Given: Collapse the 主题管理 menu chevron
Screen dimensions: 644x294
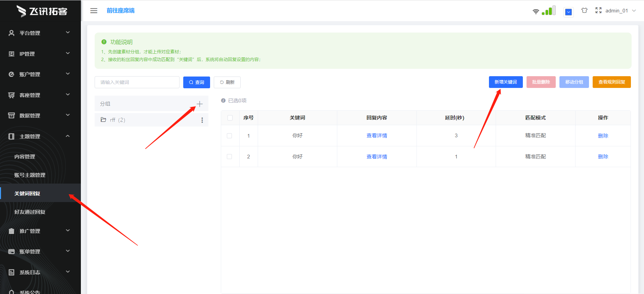Looking at the screenshot, I should click(68, 136).
